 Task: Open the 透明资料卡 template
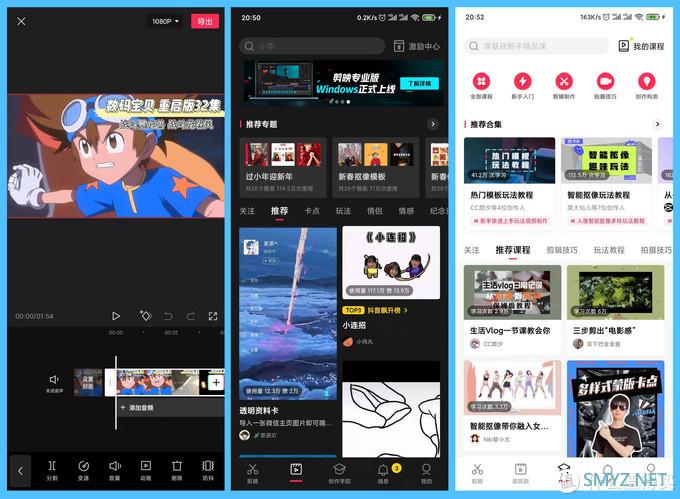pos(288,313)
